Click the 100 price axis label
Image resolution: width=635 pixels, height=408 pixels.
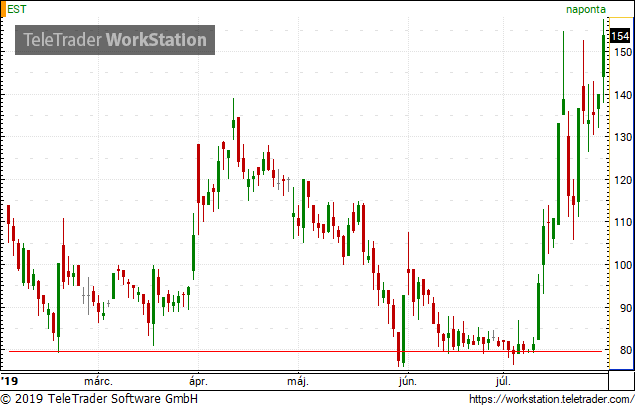[x=622, y=265]
